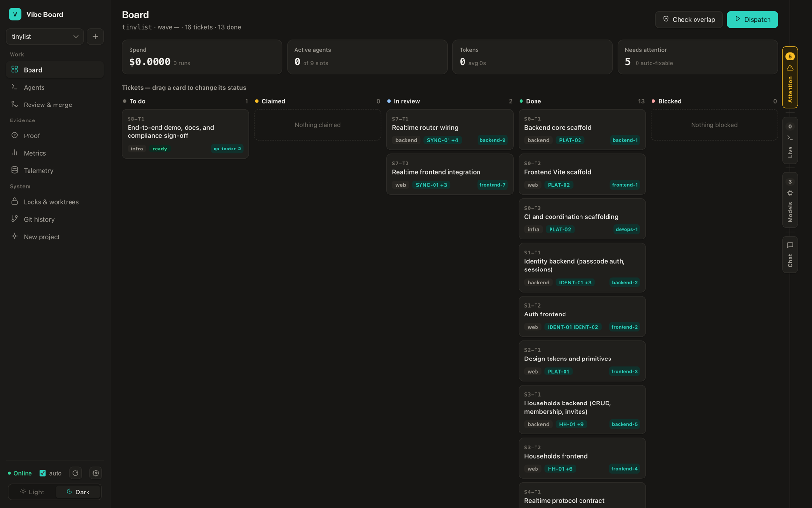The width and height of the screenshot is (812, 508).
Task: Open the Board menu item
Action: 55,70
